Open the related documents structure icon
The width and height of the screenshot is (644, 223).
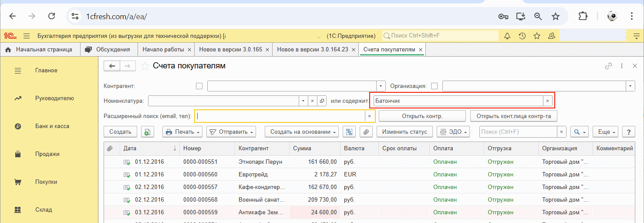[350, 132]
